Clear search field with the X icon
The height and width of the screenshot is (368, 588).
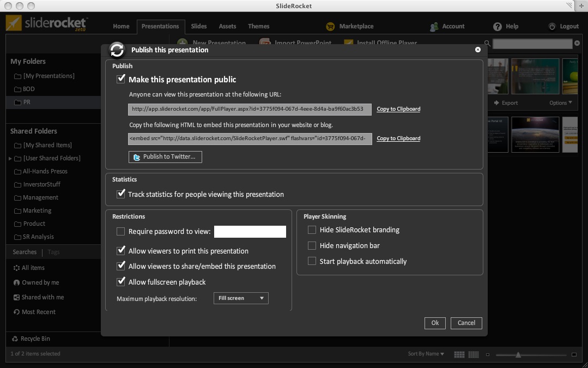click(x=577, y=43)
